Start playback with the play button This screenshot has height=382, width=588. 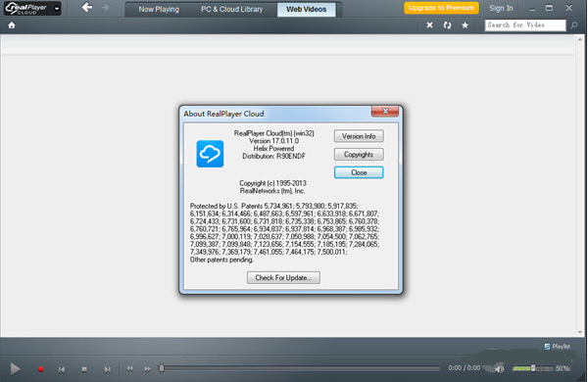[x=15, y=369]
